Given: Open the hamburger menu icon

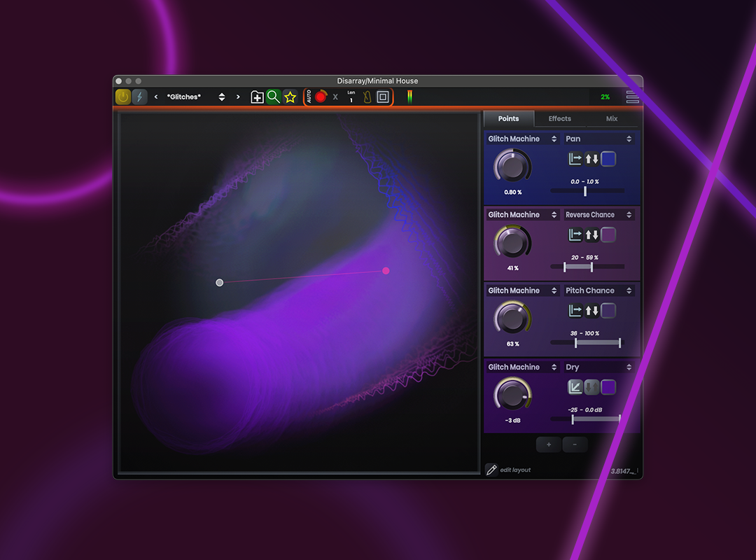Looking at the screenshot, I should (632, 97).
